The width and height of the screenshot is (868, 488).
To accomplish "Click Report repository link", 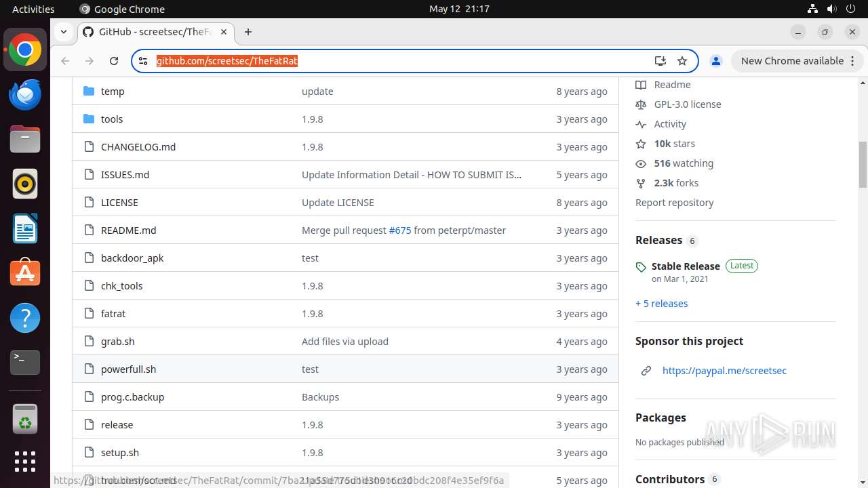I will pyautogui.click(x=674, y=203).
